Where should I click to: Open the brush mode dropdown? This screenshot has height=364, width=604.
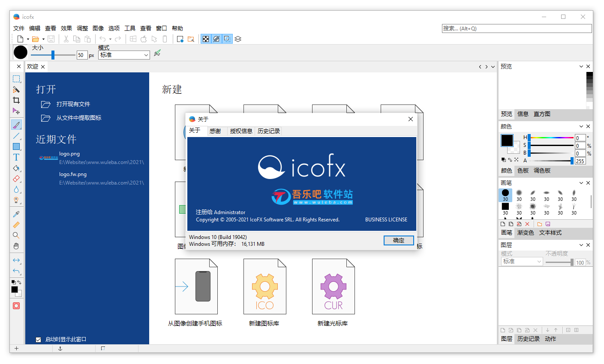tap(124, 55)
